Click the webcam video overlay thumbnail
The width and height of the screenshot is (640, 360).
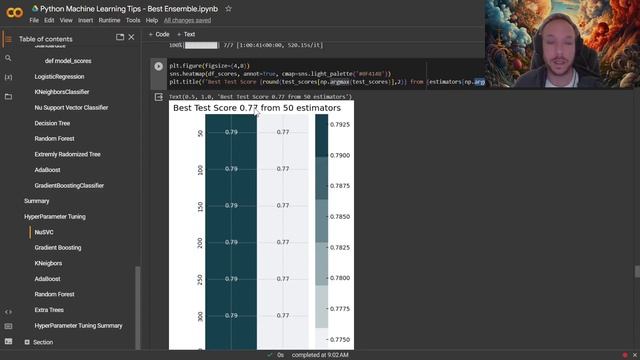(562, 44)
